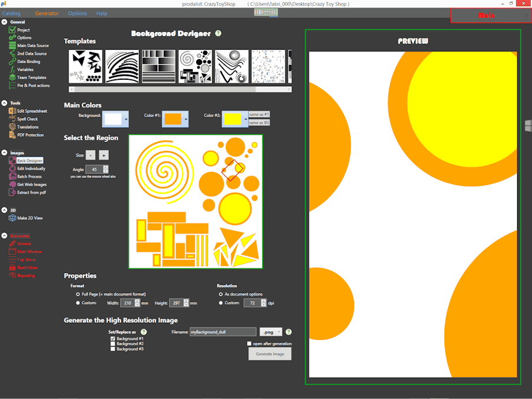Open the Variables function icon
The image size is (532, 399).
[x=12, y=70]
